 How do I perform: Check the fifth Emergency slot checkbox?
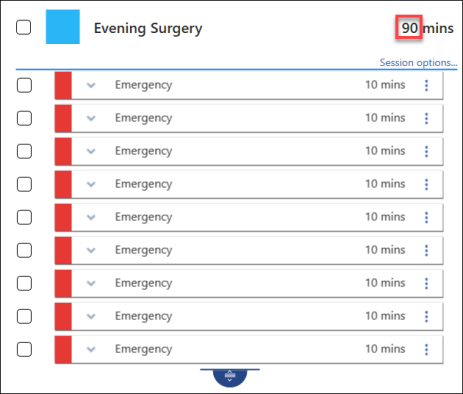point(24,217)
